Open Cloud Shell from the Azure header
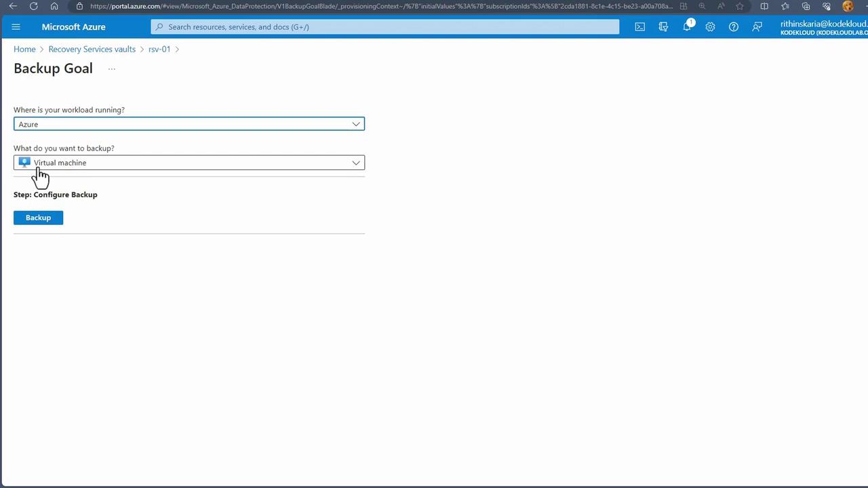 pyautogui.click(x=639, y=27)
